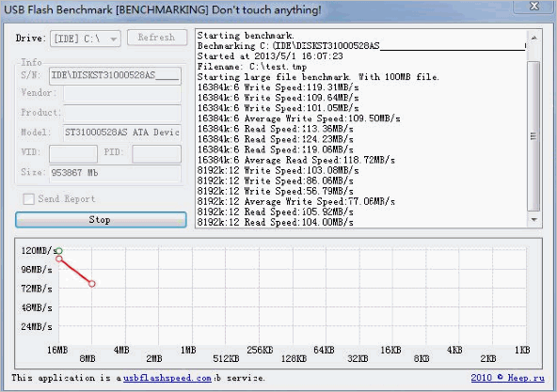Click the VID field
Screen dimensions: 557x392
coord(73,154)
